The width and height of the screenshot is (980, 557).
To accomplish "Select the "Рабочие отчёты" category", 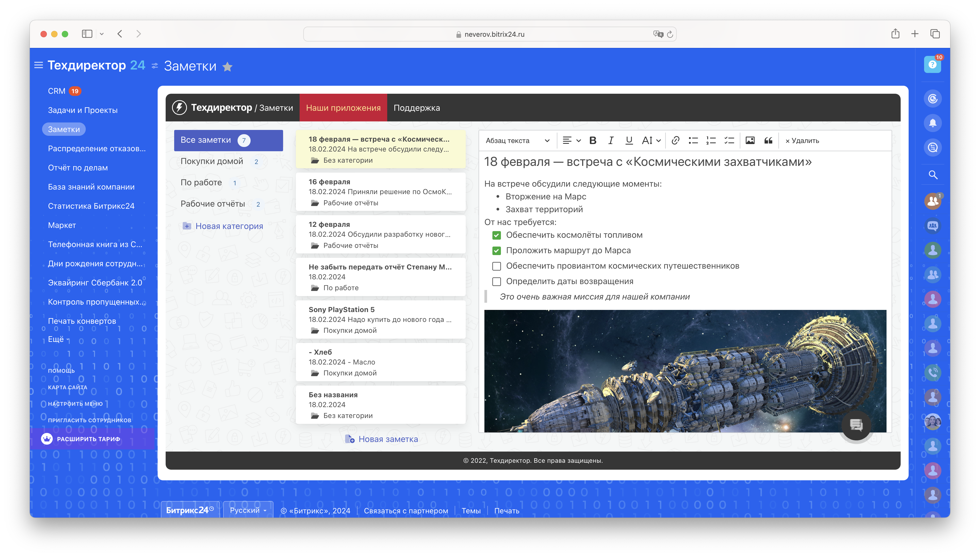I will click(213, 204).
